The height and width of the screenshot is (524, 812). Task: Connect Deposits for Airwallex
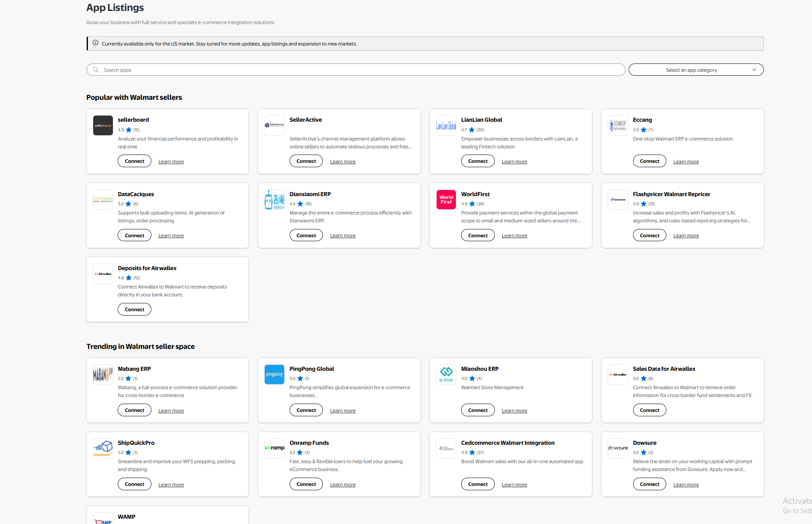[x=134, y=309]
